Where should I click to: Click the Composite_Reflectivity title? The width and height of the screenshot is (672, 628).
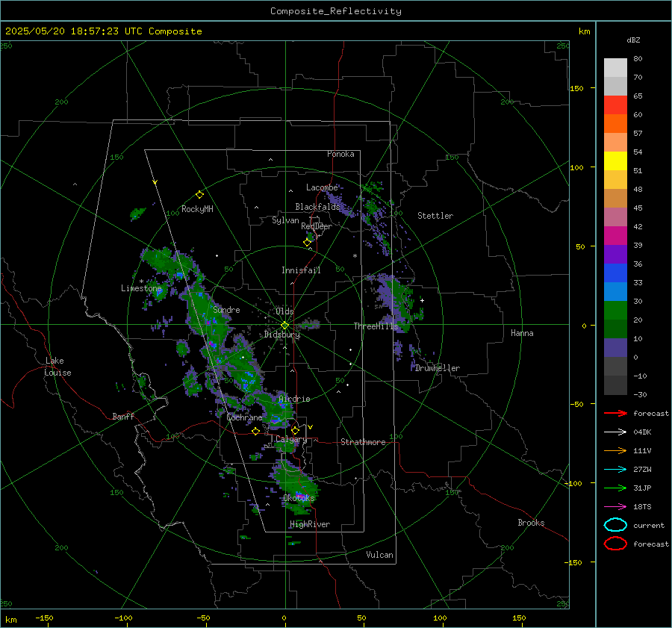336,11
